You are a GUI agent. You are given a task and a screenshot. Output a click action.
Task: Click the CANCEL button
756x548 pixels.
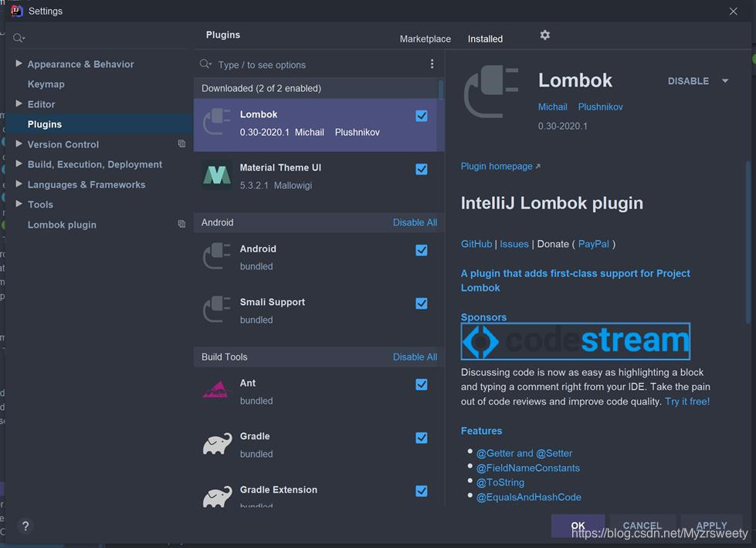[642, 526]
